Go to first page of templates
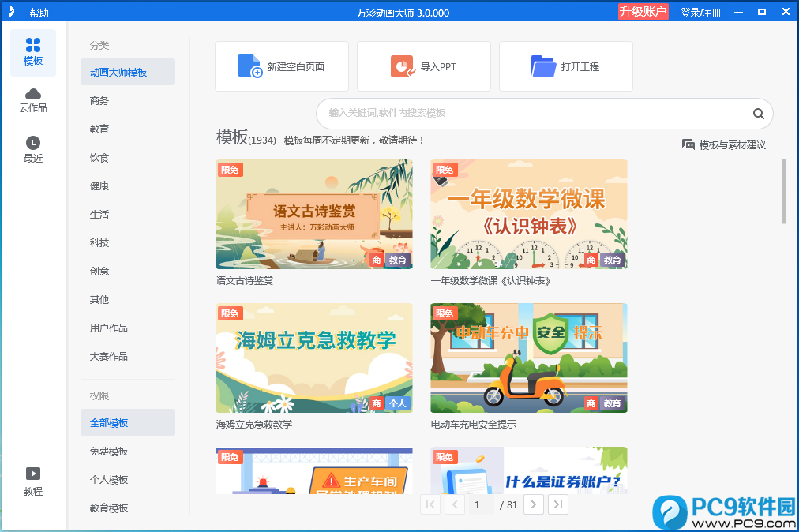This screenshot has width=799, height=532. [430, 504]
